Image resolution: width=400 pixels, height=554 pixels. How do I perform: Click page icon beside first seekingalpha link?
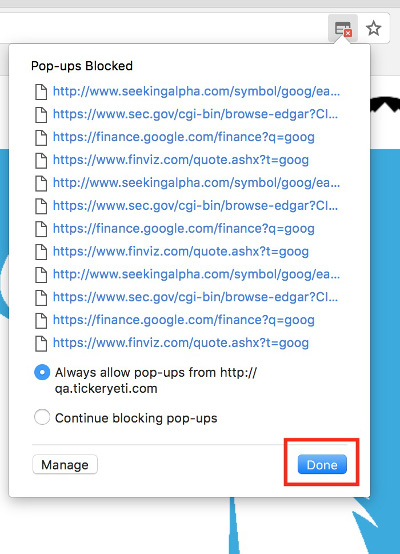[41, 92]
